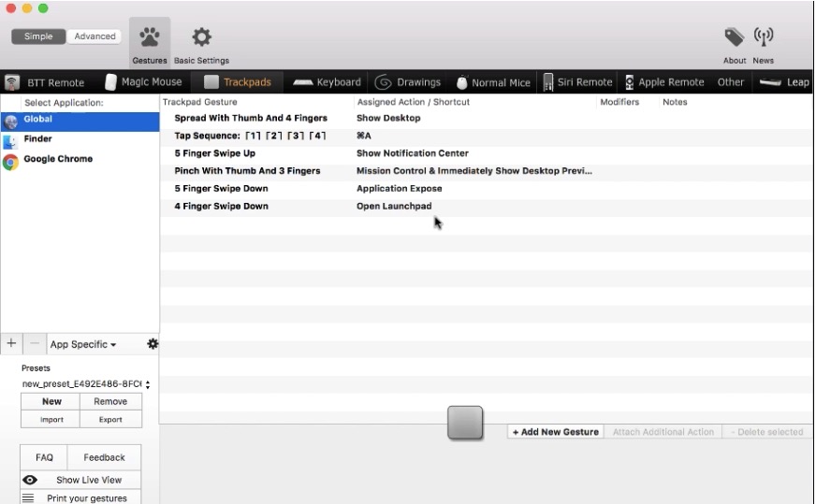816x504 pixels.
Task: Select Magic Mouse tab label
Action: (x=152, y=82)
